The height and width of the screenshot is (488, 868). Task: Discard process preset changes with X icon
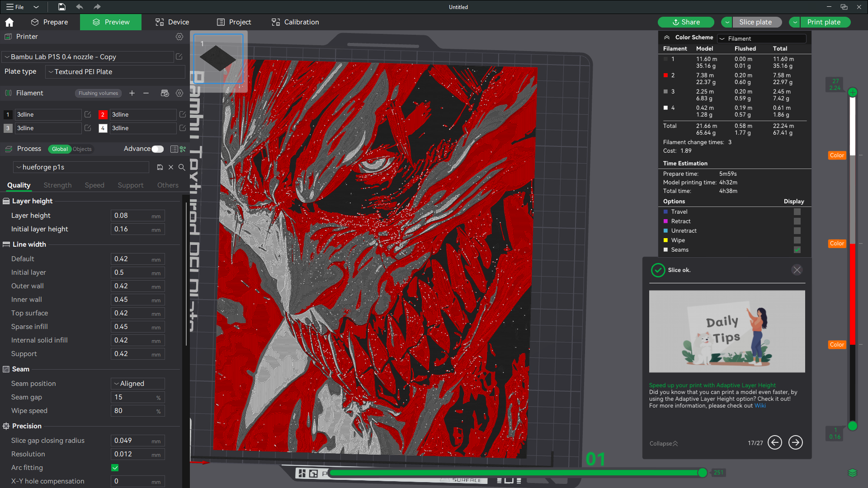pyautogui.click(x=171, y=167)
